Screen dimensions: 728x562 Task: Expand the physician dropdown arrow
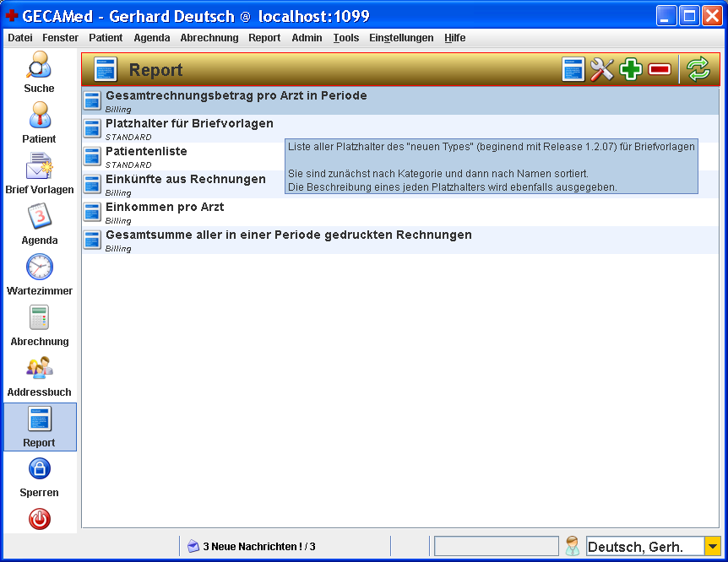click(x=712, y=547)
